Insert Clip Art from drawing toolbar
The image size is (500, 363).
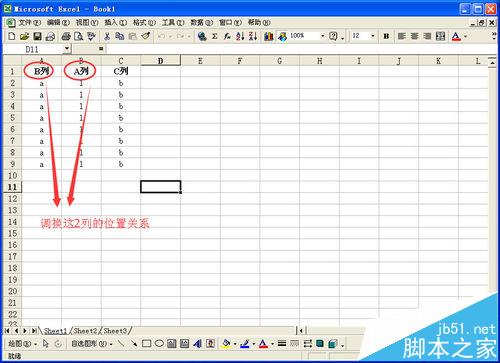coord(210,344)
